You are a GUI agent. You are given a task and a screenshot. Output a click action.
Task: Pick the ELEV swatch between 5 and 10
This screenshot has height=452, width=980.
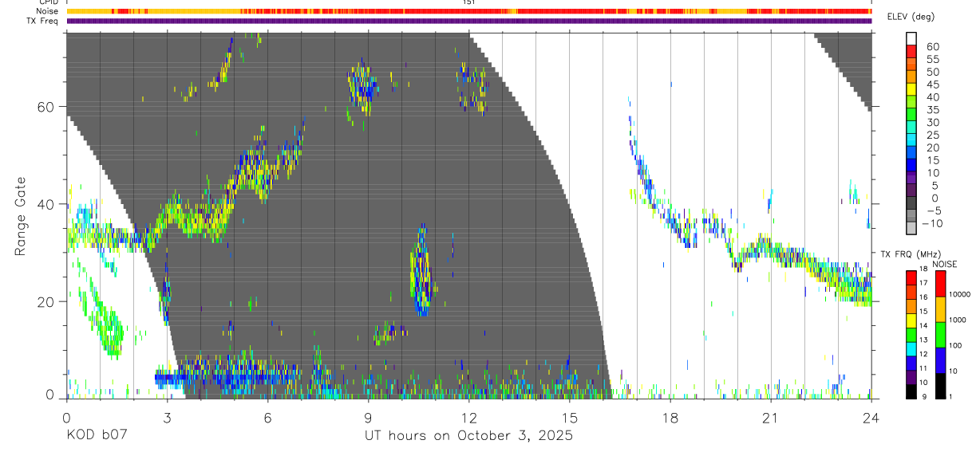(x=911, y=179)
